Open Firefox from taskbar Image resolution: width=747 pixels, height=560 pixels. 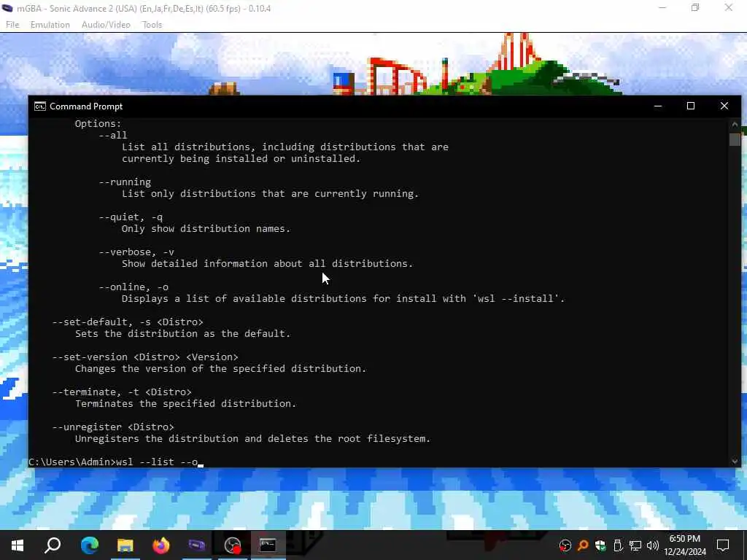[161, 545]
